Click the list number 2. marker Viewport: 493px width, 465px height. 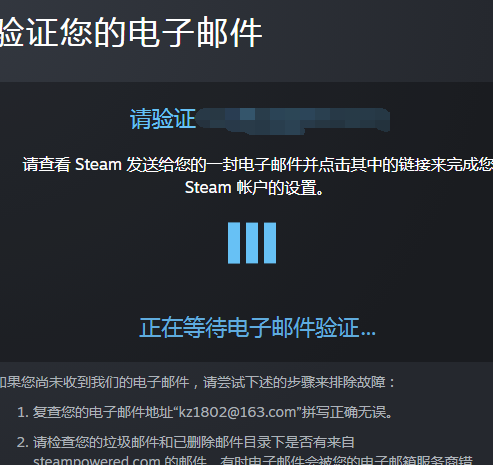[x=23, y=443]
